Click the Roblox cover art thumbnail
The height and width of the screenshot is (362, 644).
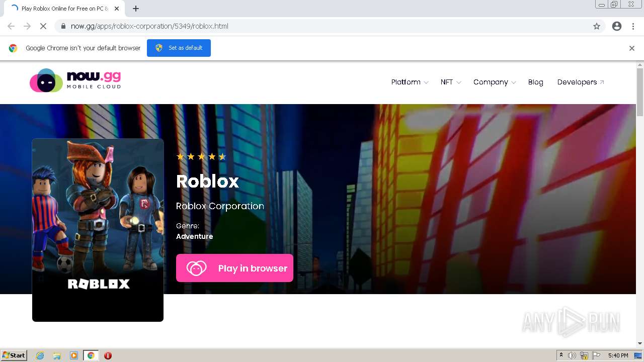(x=98, y=230)
